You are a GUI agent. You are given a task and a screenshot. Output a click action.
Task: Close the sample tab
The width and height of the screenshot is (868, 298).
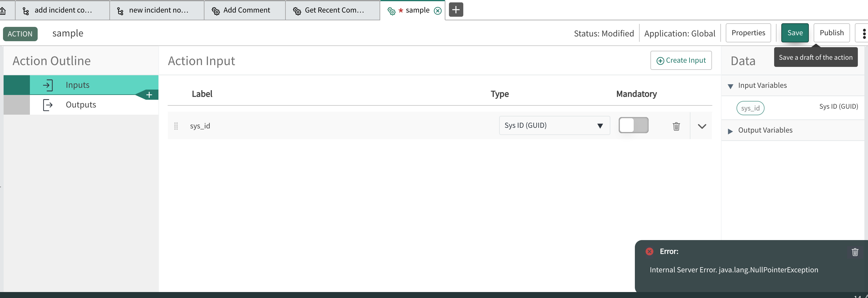pyautogui.click(x=438, y=11)
